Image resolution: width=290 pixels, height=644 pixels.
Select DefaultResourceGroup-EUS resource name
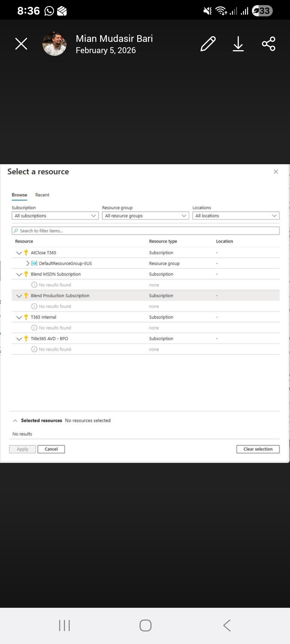tap(65, 264)
